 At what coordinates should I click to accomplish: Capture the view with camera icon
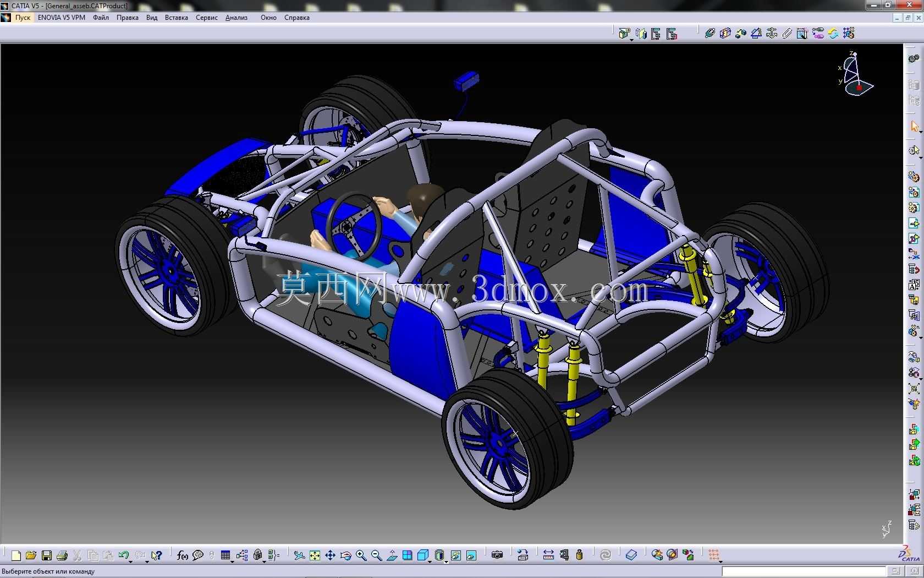click(x=497, y=555)
